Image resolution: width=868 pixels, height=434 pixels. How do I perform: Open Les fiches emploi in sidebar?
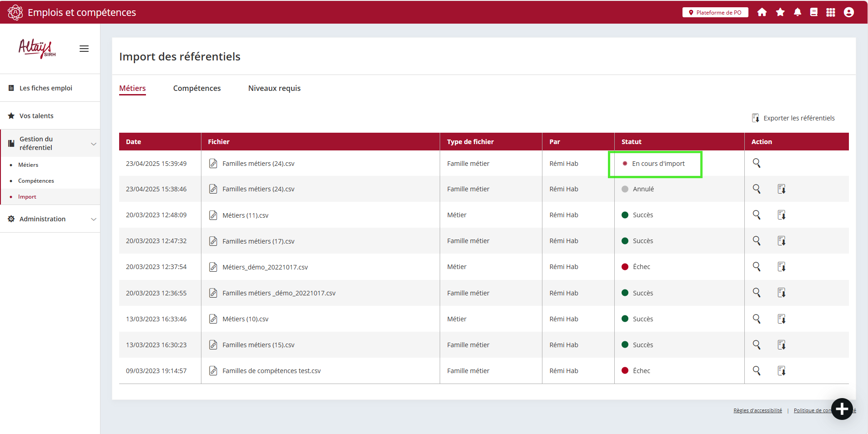click(45, 88)
